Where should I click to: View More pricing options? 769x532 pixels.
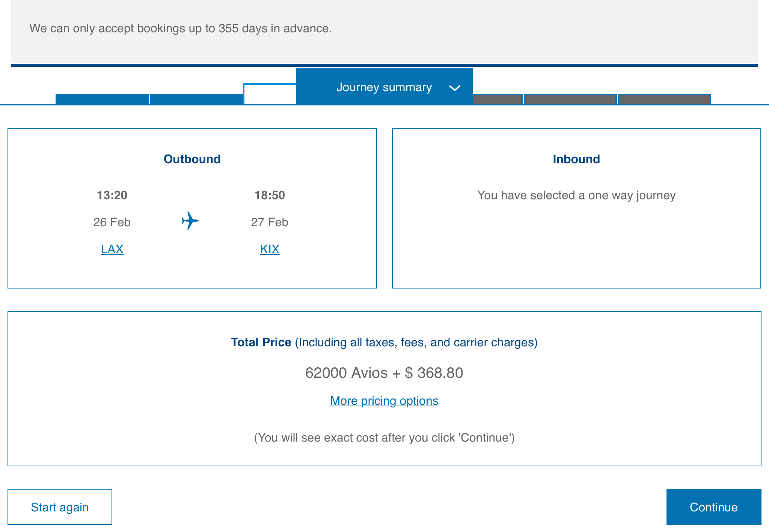384,401
